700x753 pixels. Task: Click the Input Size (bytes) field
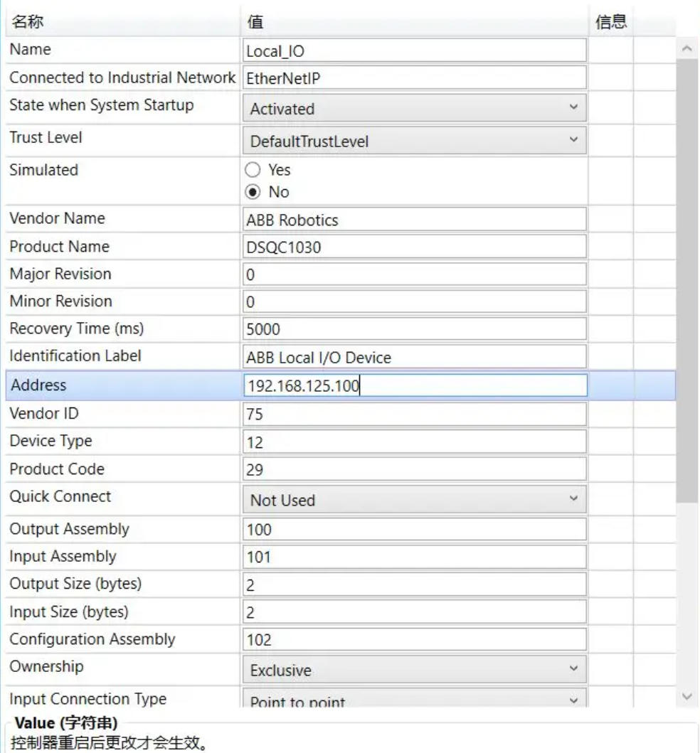point(415,612)
